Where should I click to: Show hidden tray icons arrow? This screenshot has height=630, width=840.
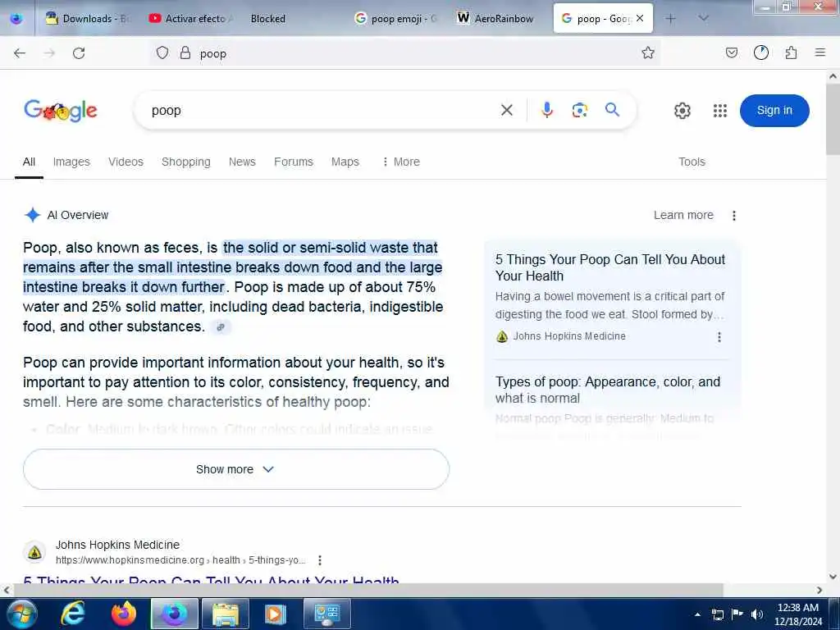[697, 614]
